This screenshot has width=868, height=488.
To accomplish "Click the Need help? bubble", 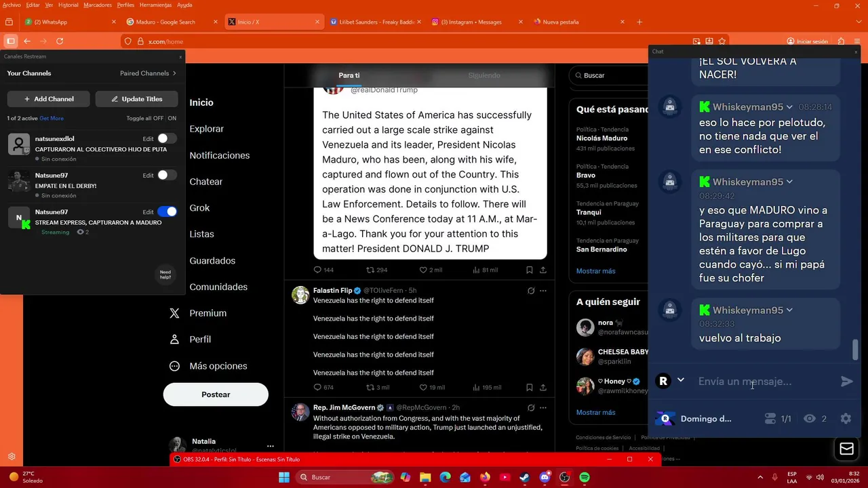I will [165, 274].
